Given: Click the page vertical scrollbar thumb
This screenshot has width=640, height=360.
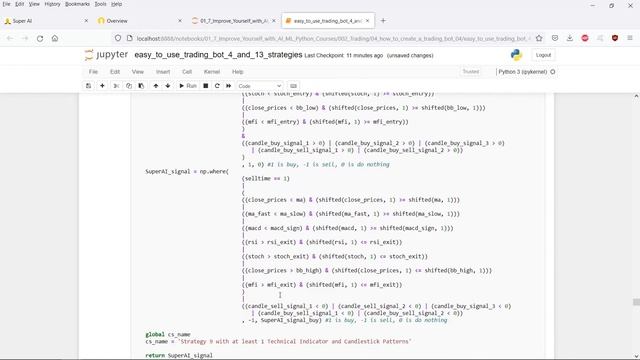Looking at the screenshot, I should coord(636,302).
